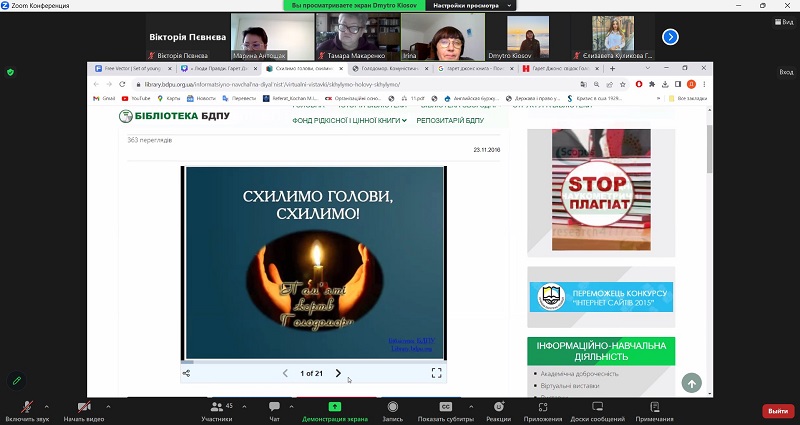Open РЕПОЗИТАРІЙ БДПУ menu item
Viewport: 800px width, 425px height.
(x=450, y=120)
